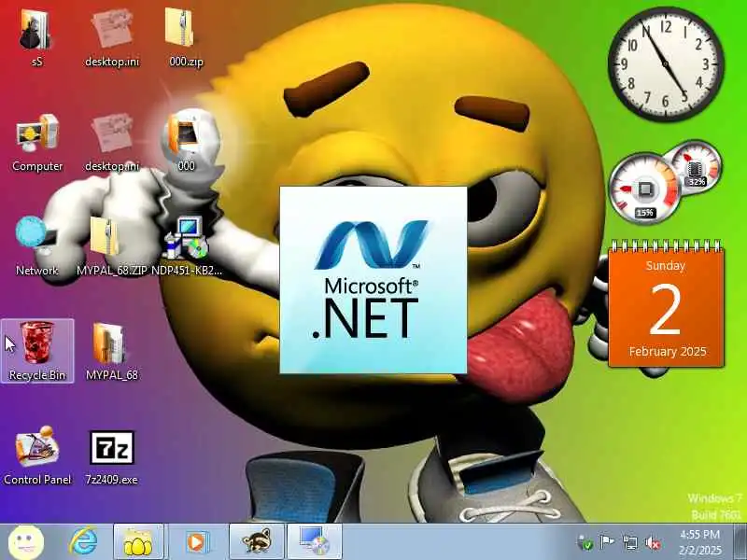Switch to .NET setup taskbar button
This screenshot has width=747, height=560.
pyautogui.click(x=315, y=542)
